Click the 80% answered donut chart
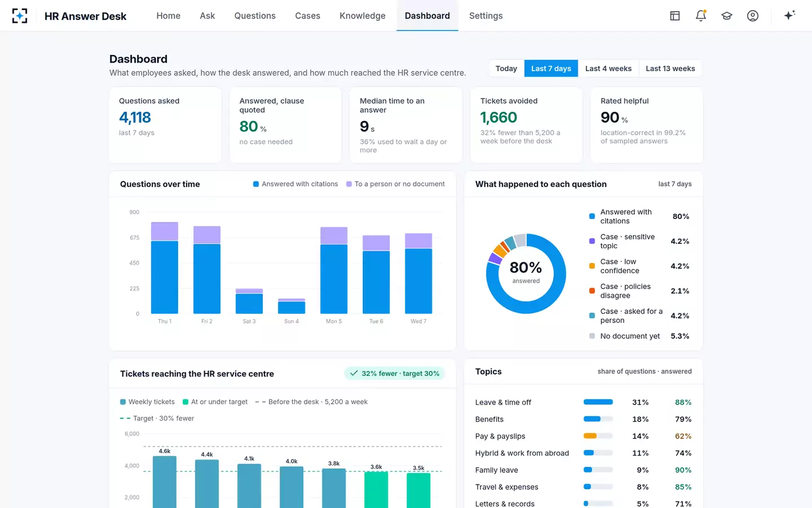The height and width of the screenshot is (508, 812). point(526,274)
